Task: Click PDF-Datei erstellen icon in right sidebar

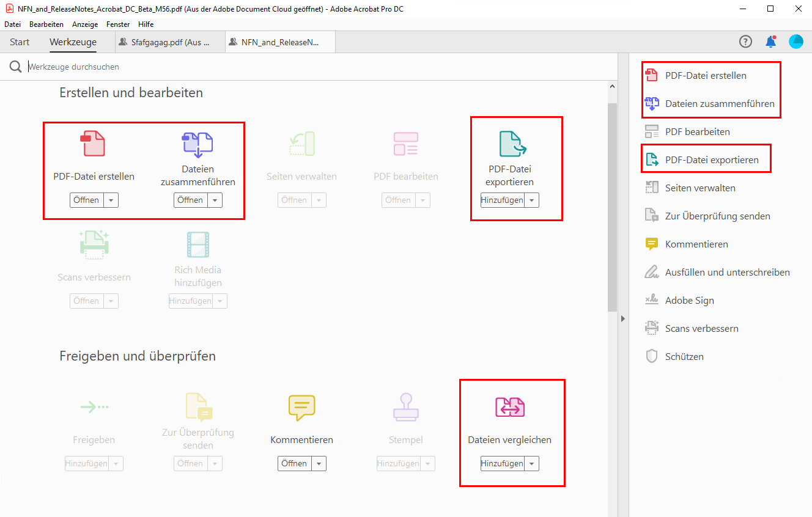Action: tap(652, 75)
